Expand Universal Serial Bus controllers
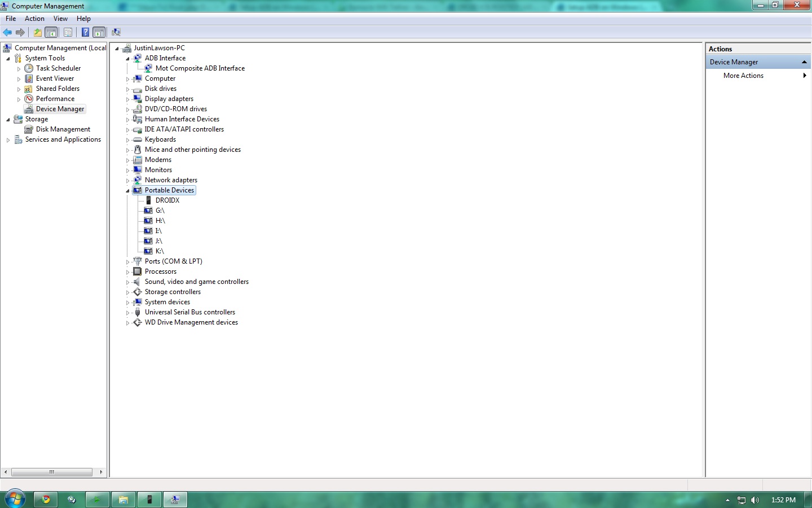The width and height of the screenshot is (812, 508). tap(127, 313)
